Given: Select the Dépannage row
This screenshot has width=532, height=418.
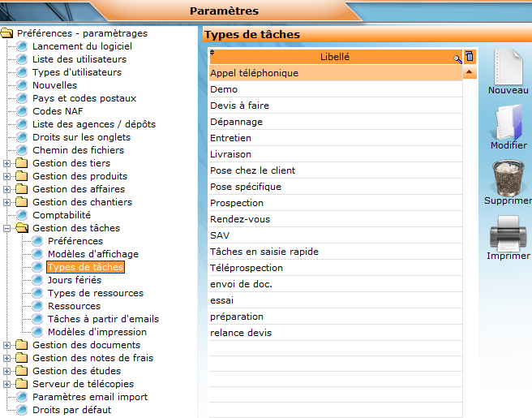Looking at the screenshot, I should (336, 122).
